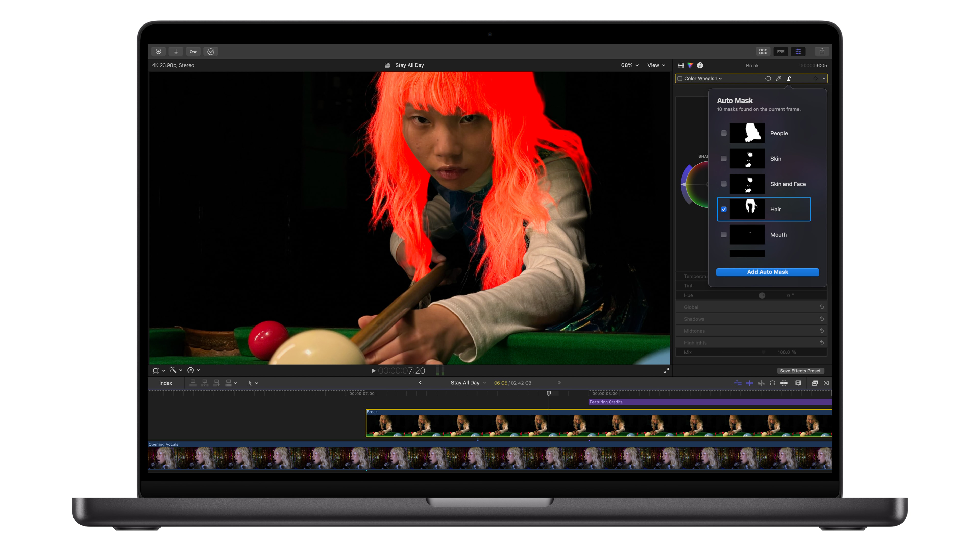Open the timeline Index tab
The width and height of the screenshot is (980, 551).
(165, 383)
